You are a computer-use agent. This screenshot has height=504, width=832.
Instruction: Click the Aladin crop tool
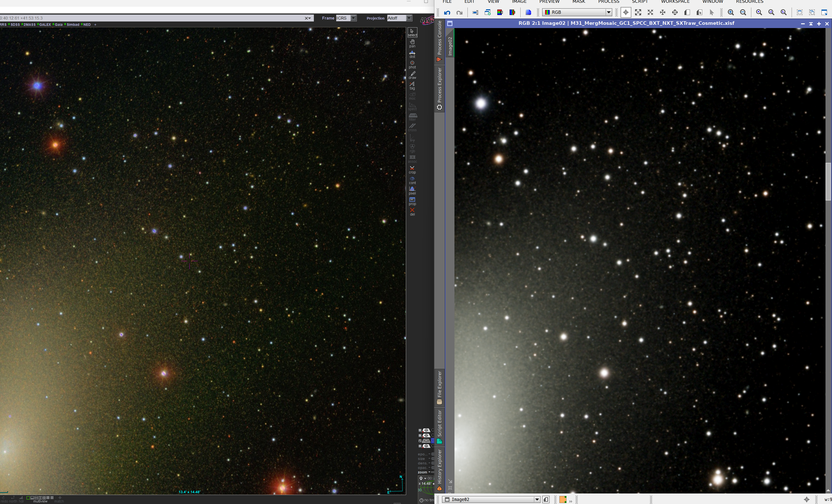point(412,170)
